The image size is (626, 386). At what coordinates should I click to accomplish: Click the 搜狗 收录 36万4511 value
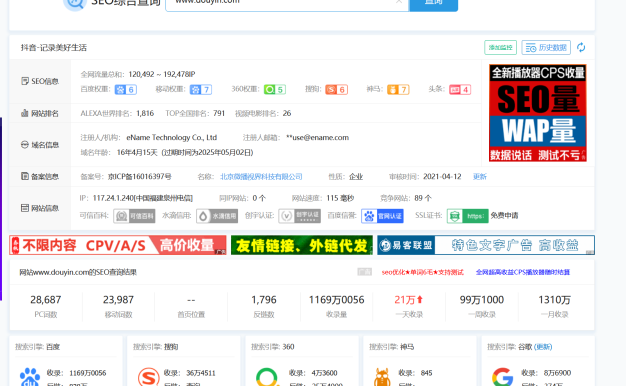200,373
